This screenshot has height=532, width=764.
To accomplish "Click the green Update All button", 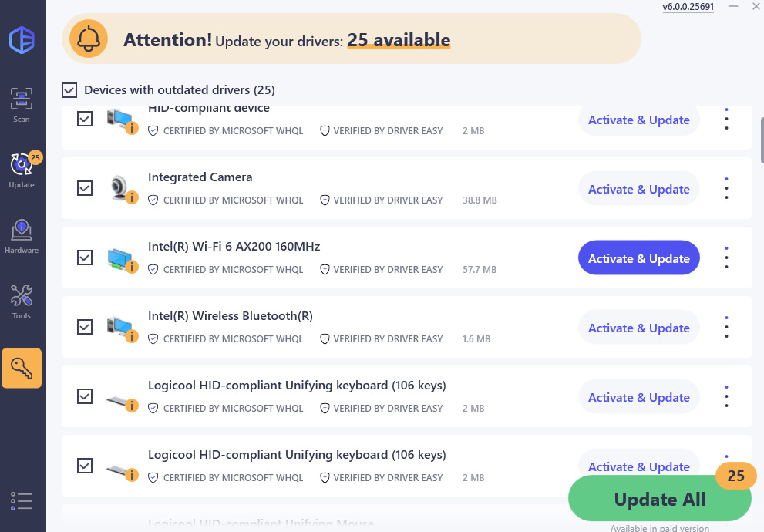I will [x=659, y=500].
